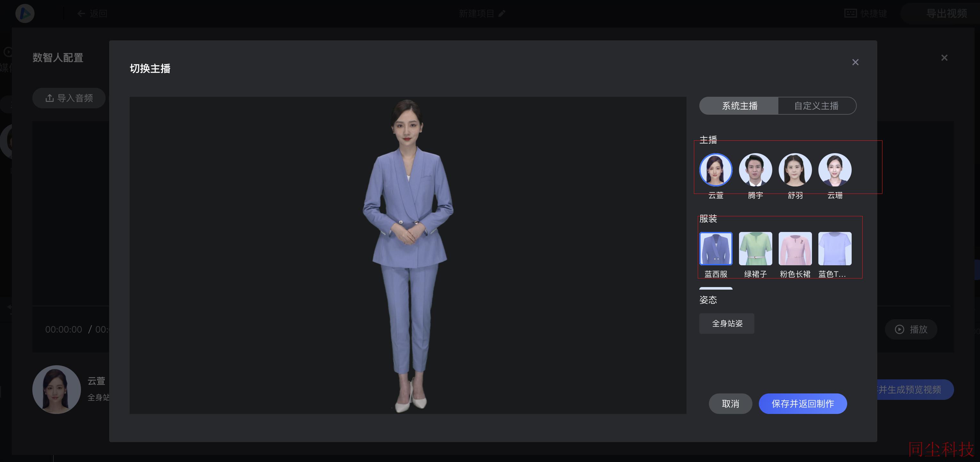
Task: Choose the 蓝色T... outfit
Action: (835, 248)
